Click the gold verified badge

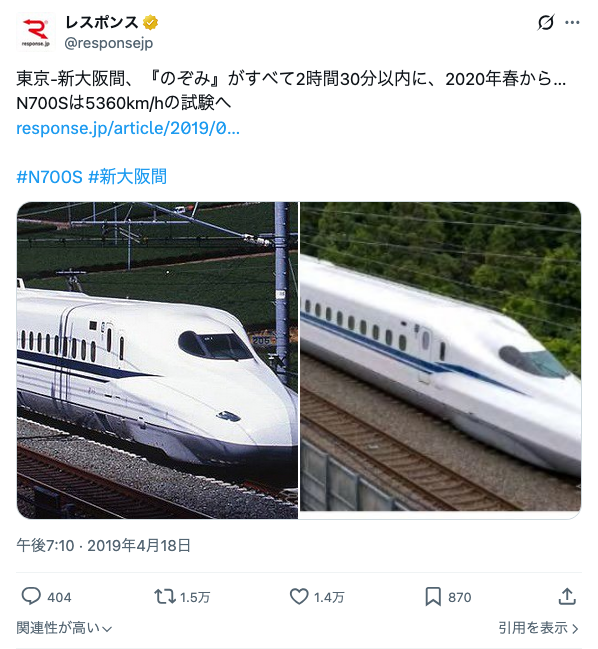(x=150, y=22)
